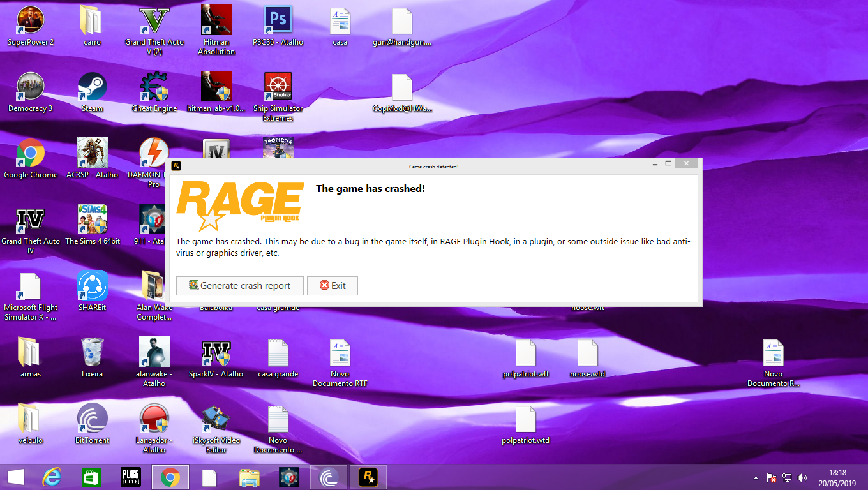Select the Novo Documento RTF file beside casa grande
The height and width of the screenshot is (490, 868).
tap(340, 362)
